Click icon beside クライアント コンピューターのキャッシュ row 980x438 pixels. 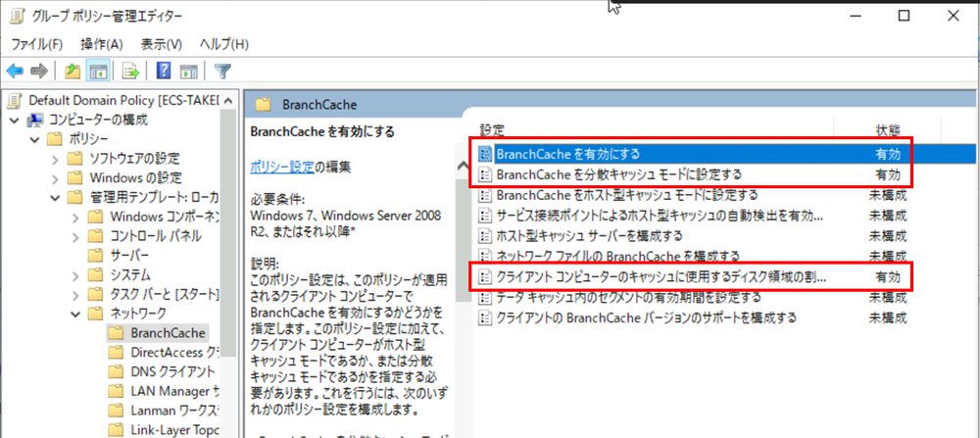click(x=484, y=276)
